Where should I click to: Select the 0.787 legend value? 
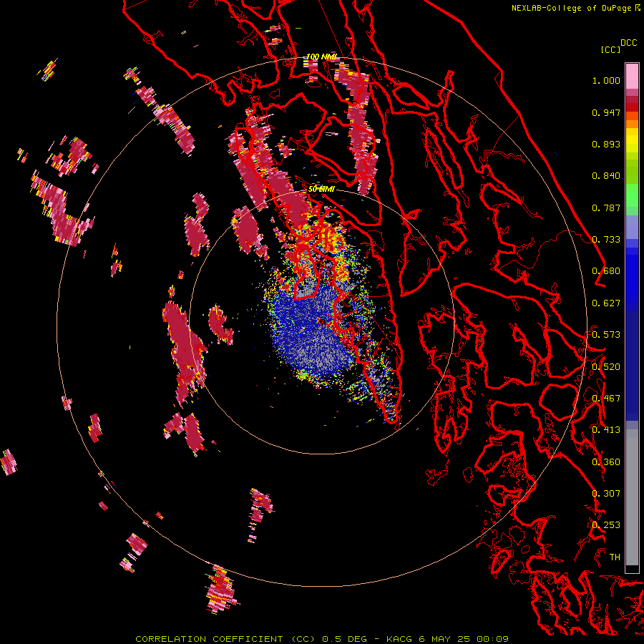(x=606, y=208)
